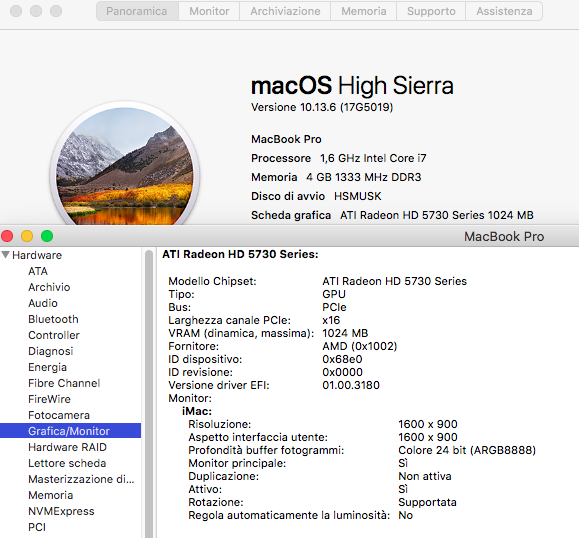Switch to the Panoramica tab
Viewport: 579px width, 538px height.
137,11
